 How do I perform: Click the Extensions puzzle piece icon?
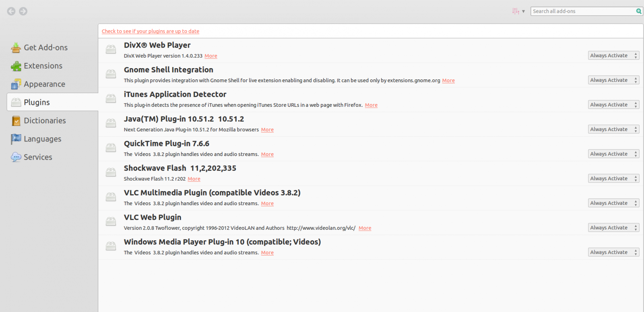[x=16, y=66]
